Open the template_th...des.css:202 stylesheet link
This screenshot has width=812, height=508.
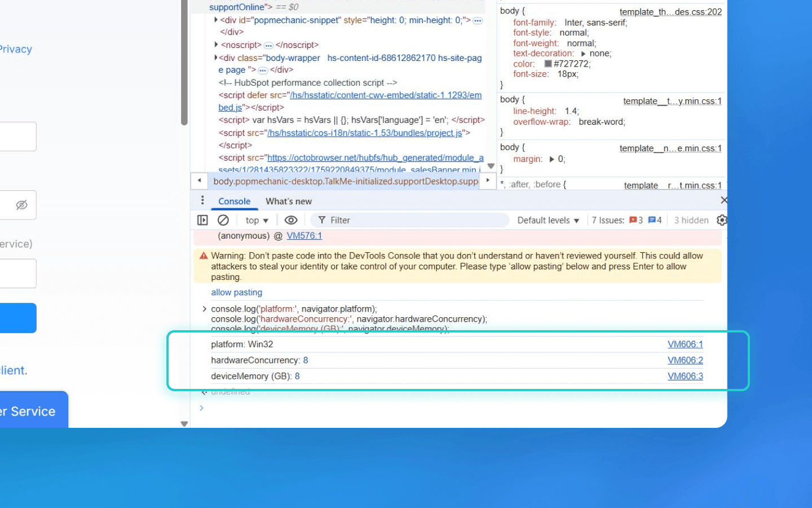(670, 12)
